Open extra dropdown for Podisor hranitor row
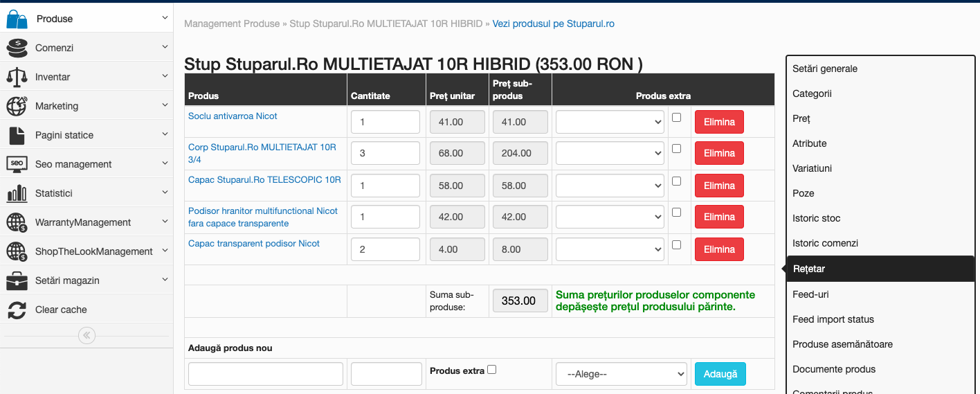Screen dimensions: 980x394 [x=610, y=217]
